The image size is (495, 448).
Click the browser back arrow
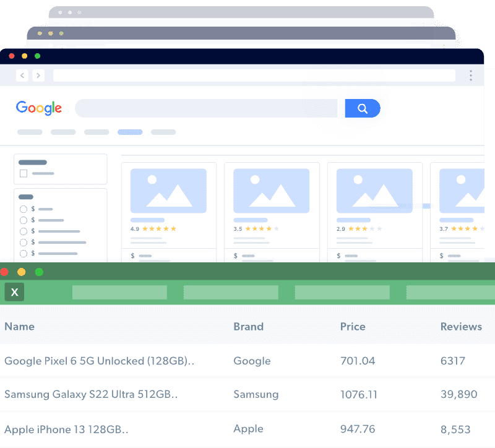tap(22, 75)
